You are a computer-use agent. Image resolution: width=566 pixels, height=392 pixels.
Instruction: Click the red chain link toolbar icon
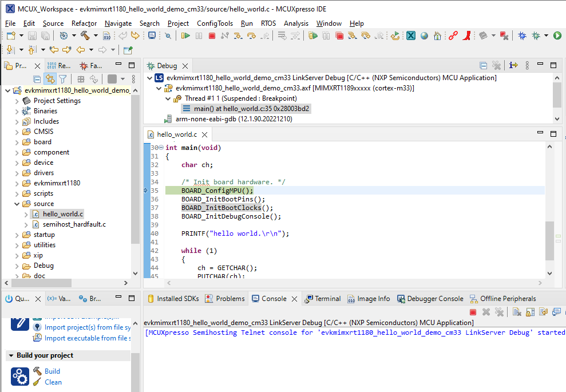[453, 35]
